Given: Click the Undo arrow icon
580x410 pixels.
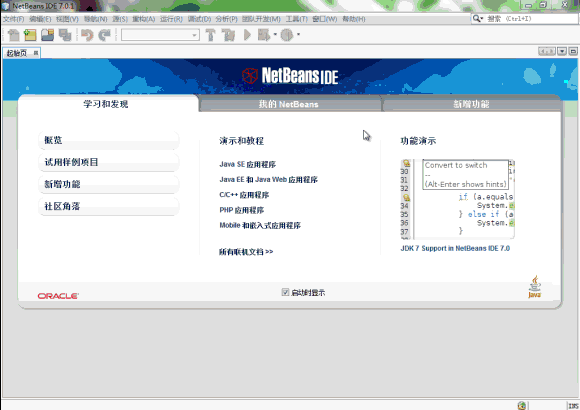Looking at the screenshot, I should click(x=87, y=35).
